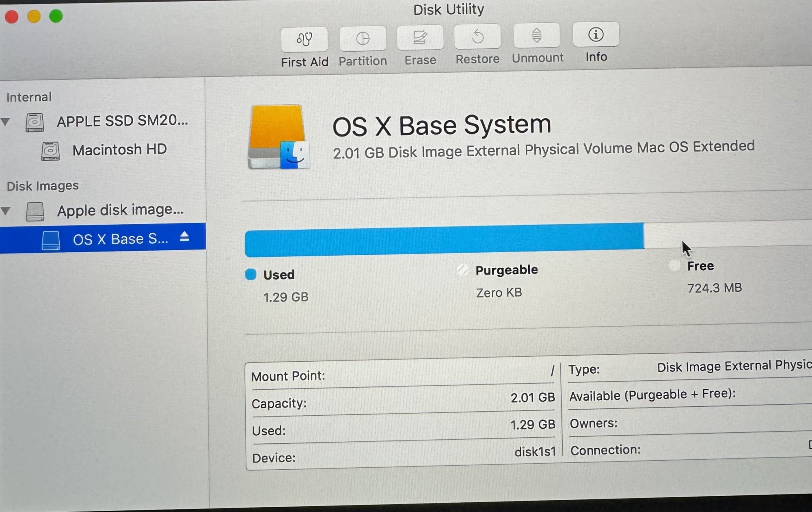Click the Type: label
This screenshot has width=812, height=512.
click(x=584, y=369)
